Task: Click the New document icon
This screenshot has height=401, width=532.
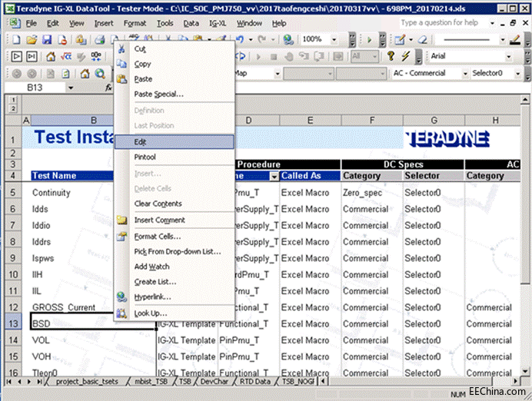Action: tap(16, 40)
